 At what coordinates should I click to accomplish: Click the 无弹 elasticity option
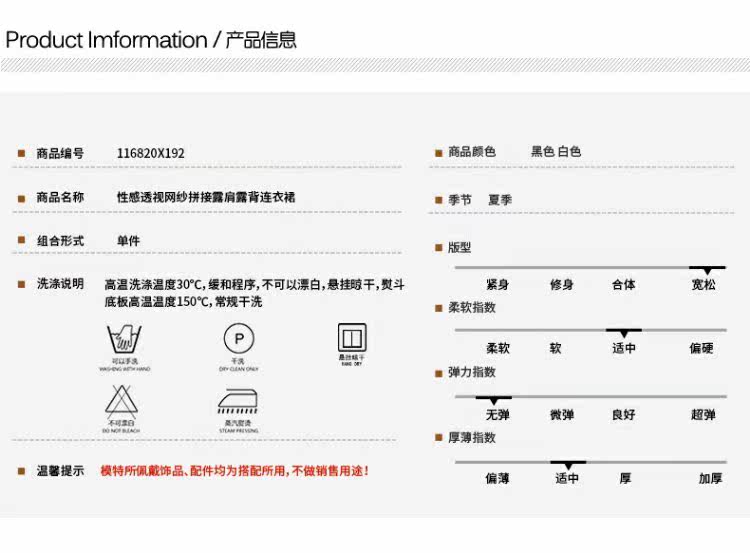(x=497, y=415)
